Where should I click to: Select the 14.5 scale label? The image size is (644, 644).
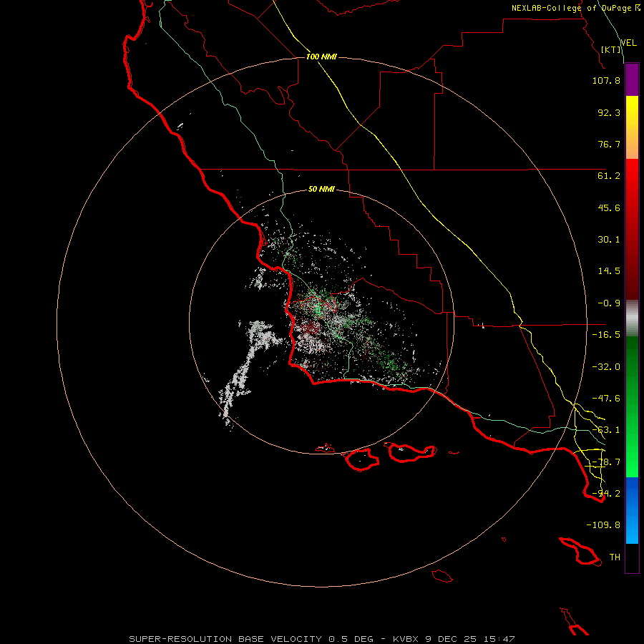pos(609,271)
